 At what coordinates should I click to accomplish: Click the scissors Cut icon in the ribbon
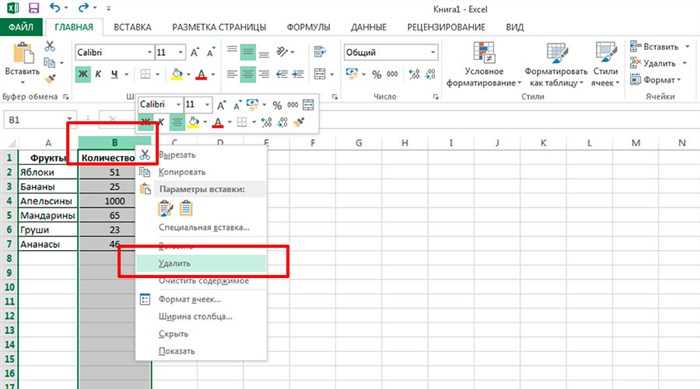pyautogui.click(x=50, y=46)
